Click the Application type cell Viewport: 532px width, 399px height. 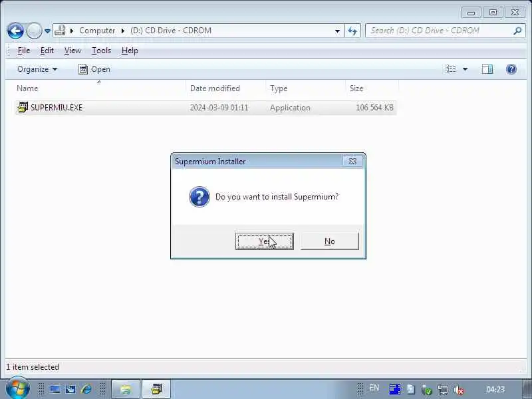[x=290, y=108]
